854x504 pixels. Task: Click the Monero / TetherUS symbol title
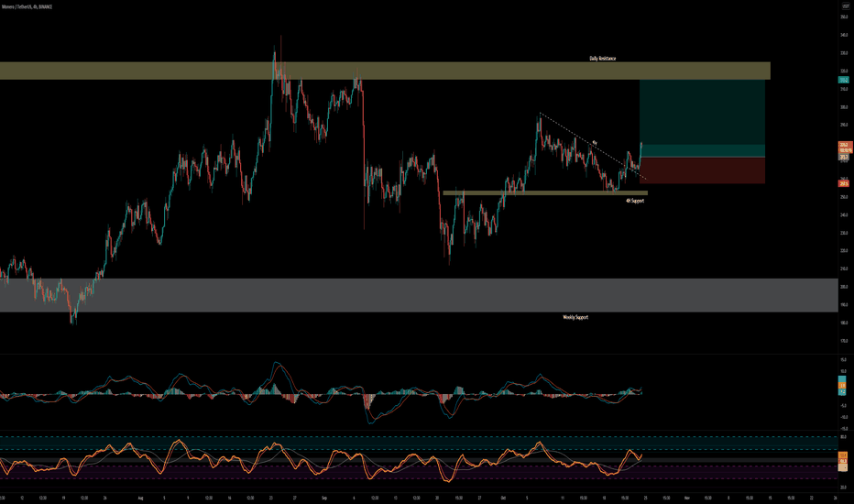click(x=27, y=6)
